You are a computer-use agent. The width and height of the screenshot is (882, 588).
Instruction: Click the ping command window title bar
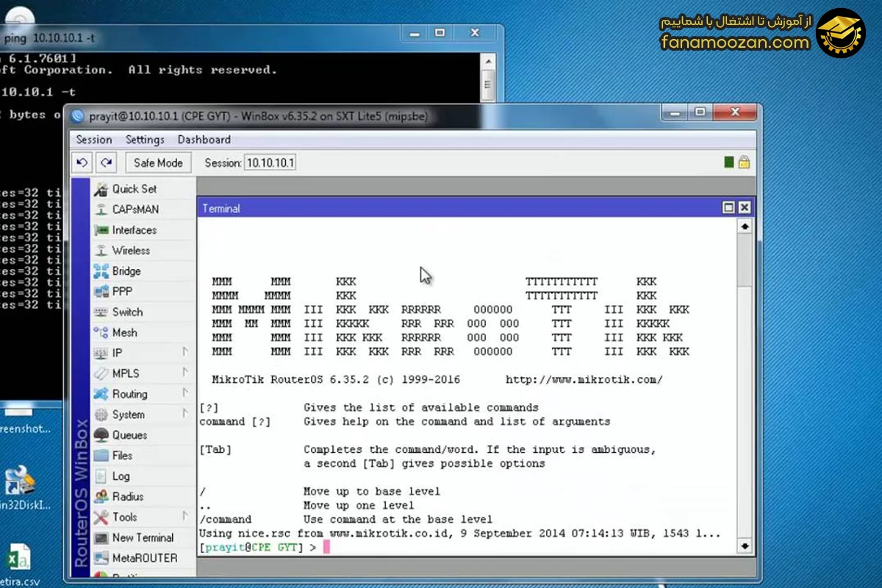click(250, 35)
